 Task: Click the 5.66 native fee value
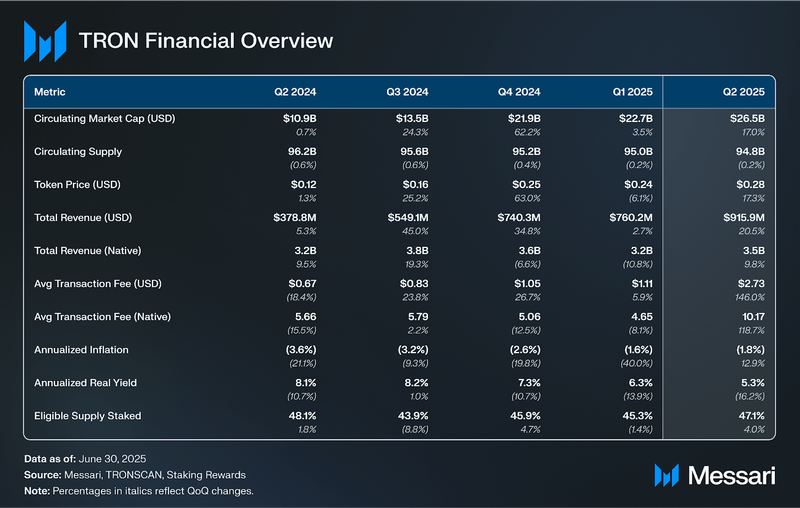pos(306,317)
